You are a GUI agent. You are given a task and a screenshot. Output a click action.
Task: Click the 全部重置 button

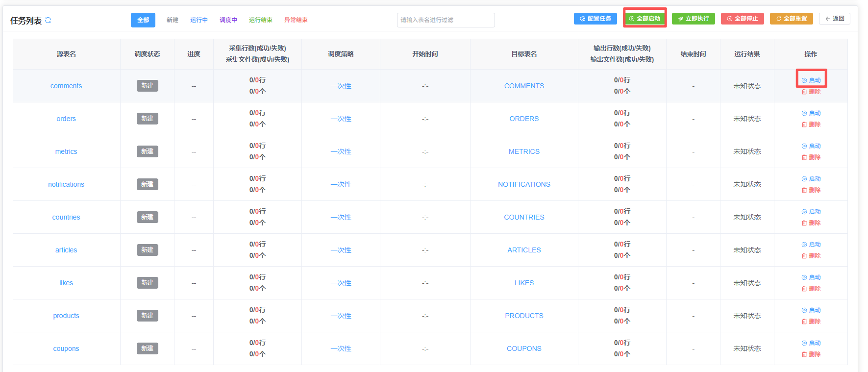[792, 19]
